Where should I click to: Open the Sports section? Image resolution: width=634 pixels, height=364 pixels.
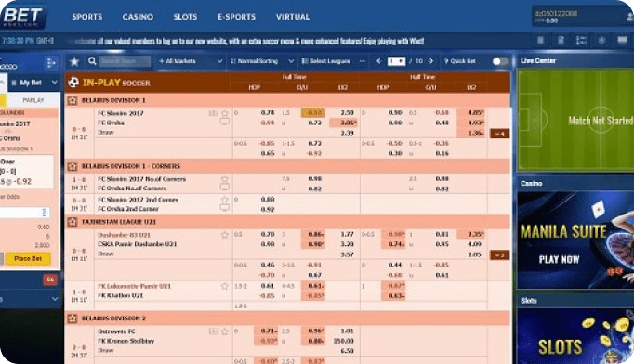[x=87, y=17]
